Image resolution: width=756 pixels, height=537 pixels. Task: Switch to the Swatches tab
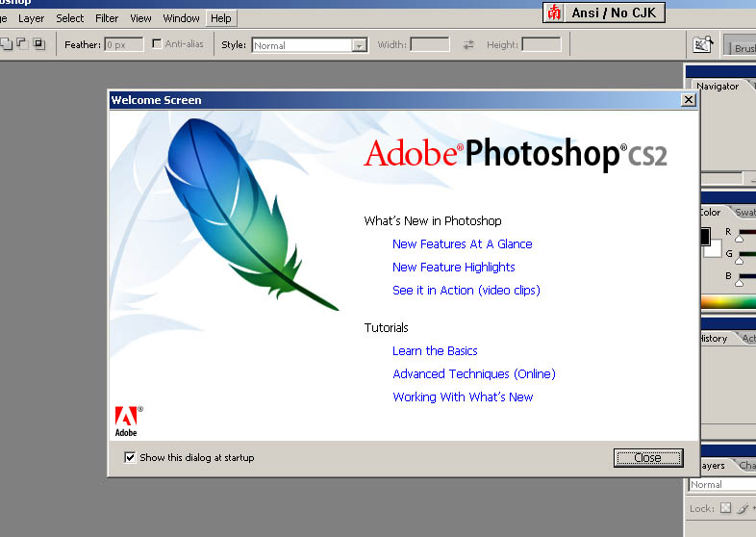[744, 212]
